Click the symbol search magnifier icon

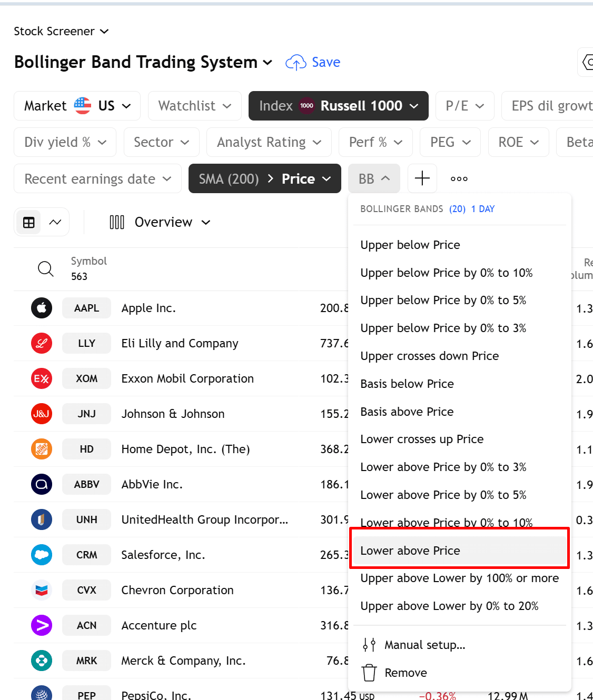point(46,269)
